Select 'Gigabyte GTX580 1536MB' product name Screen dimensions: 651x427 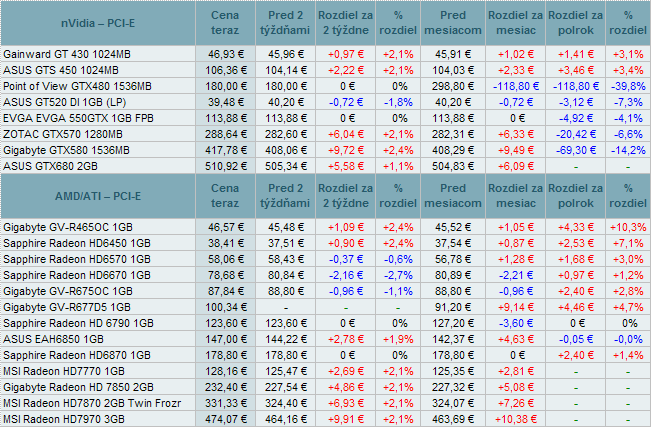(x=66, y=150)
